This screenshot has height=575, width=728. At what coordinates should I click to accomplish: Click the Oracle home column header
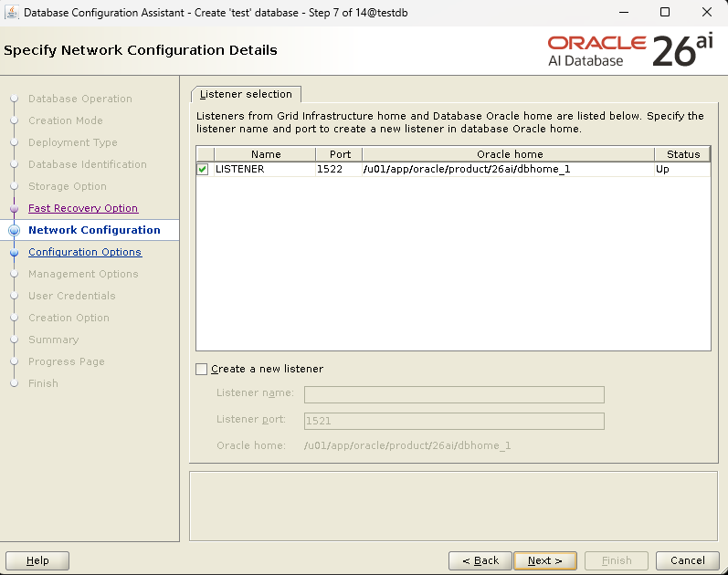pyautogui.click(x=510, y=154)
